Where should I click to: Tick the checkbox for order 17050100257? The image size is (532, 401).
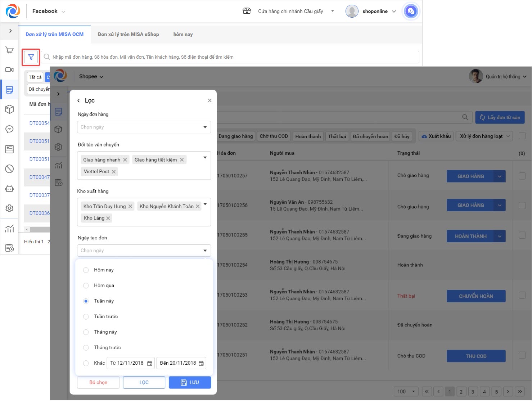coord(522,176)
